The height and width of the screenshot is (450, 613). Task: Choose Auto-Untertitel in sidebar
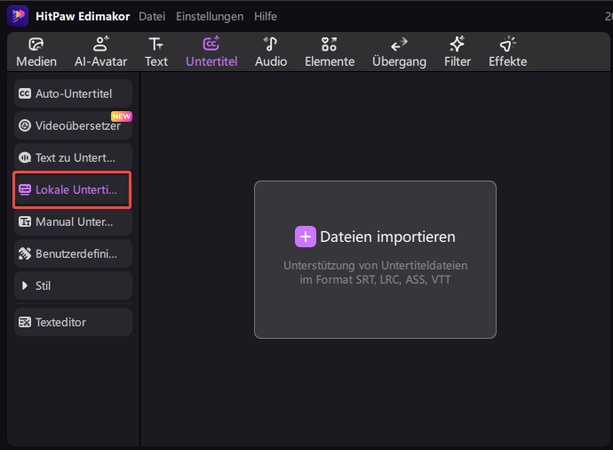(71, 94)
